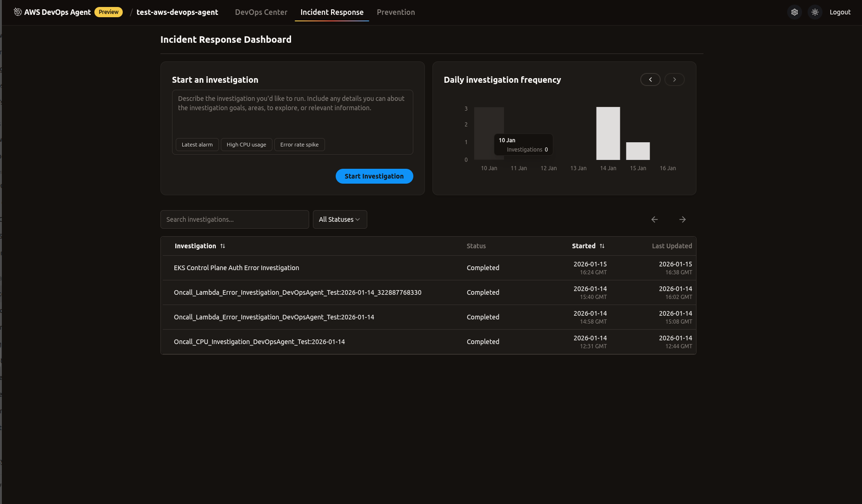Image resolution: width=862 pixels, height=504 pixels.
Task: Sort by the Investigation column arrows
Action: (x=223, y=246)
